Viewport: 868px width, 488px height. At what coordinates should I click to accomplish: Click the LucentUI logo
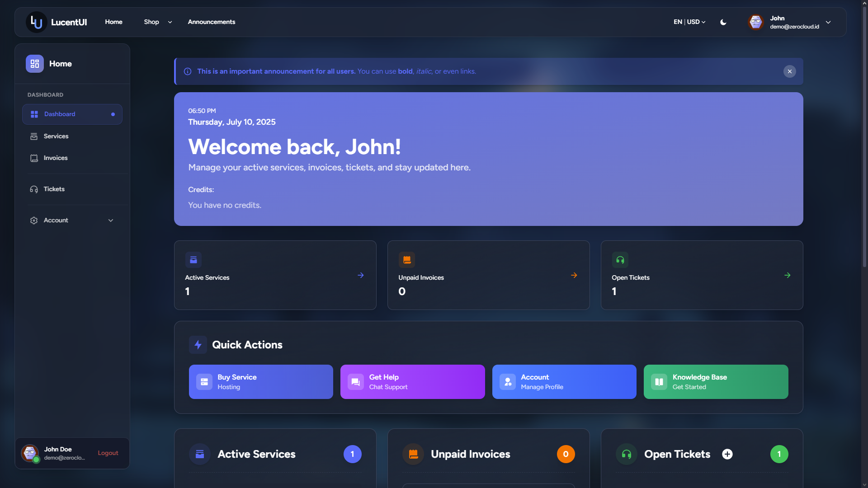[56, 22]
